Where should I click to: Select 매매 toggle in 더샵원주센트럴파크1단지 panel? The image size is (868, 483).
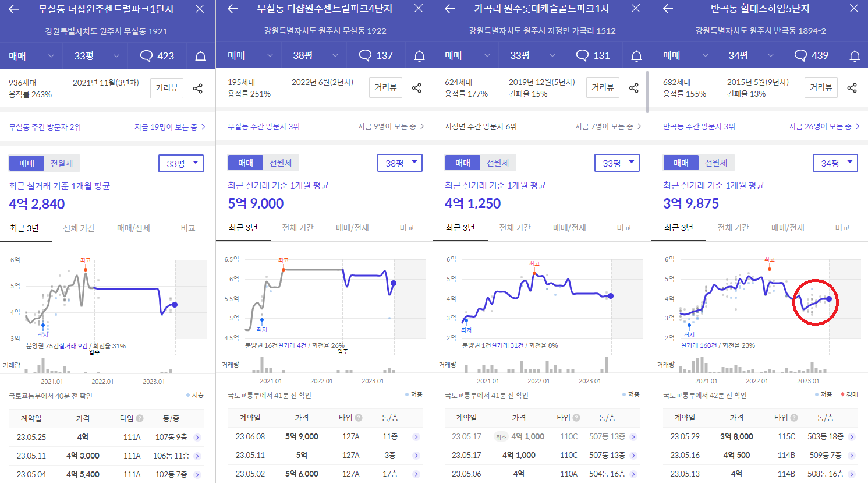tap(27, 164)
